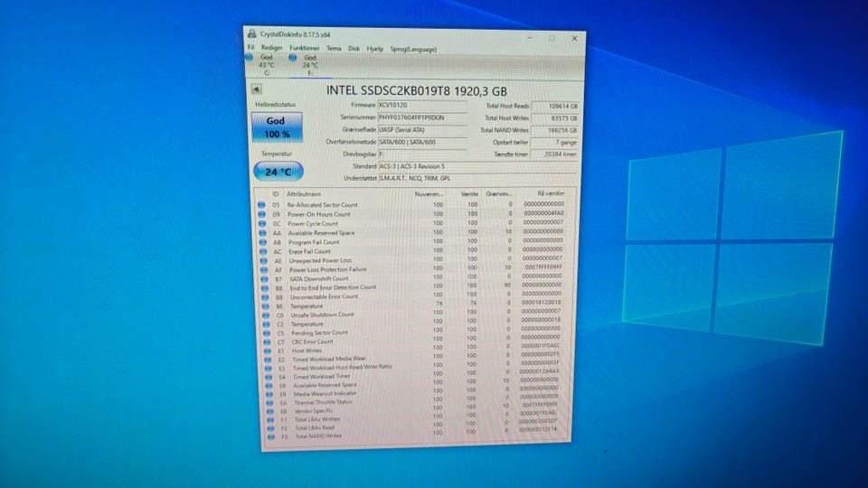868x488 pixels.
Task: Click status icon for Program Fail Count
Action: click(x=263, y=242)
